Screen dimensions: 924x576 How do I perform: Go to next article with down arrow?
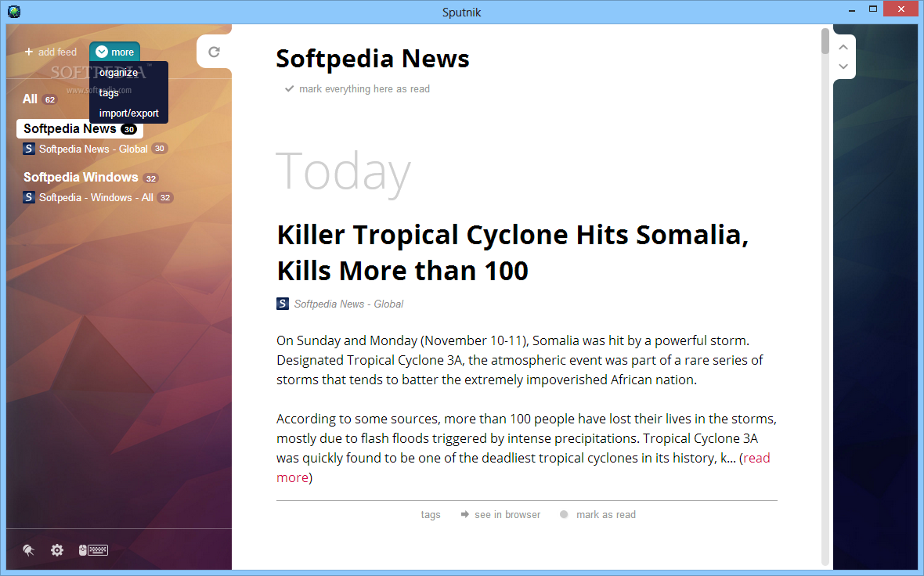[843, 67]
